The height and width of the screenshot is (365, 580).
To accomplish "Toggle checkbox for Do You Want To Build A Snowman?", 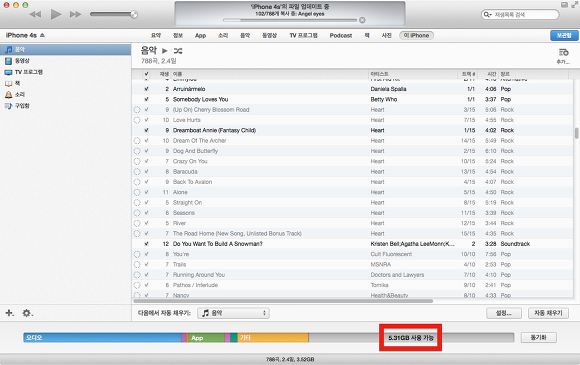I will coord(146,244).
